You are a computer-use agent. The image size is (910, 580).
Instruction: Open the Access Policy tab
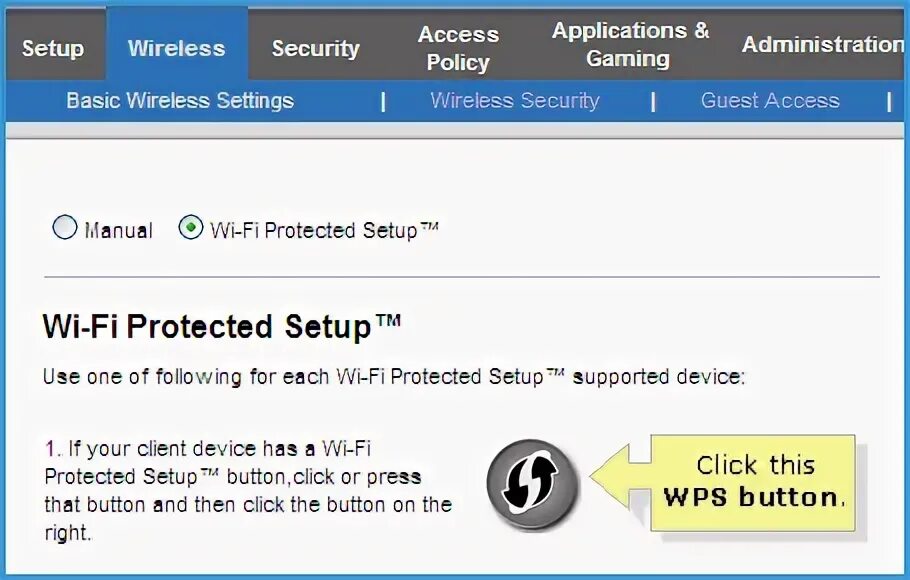[458, 48]
